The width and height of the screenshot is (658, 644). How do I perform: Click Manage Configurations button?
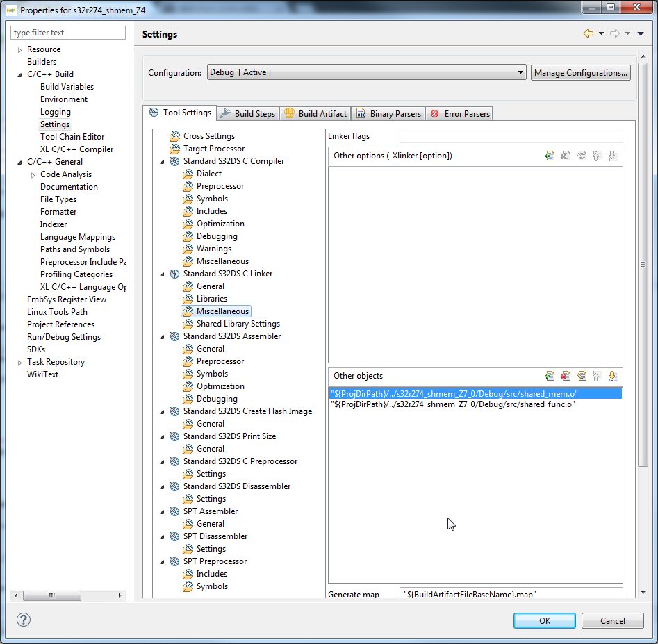(x=580, y=72)
